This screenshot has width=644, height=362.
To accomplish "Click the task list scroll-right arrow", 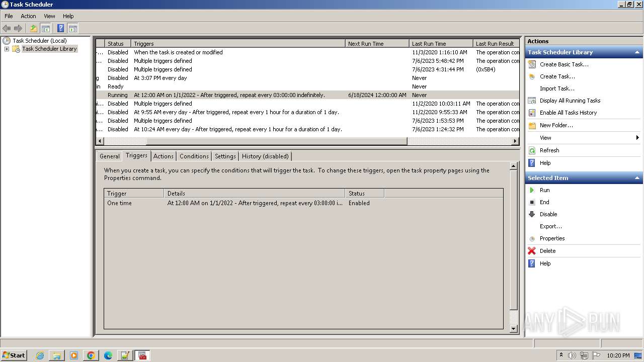I will (515, 141).
